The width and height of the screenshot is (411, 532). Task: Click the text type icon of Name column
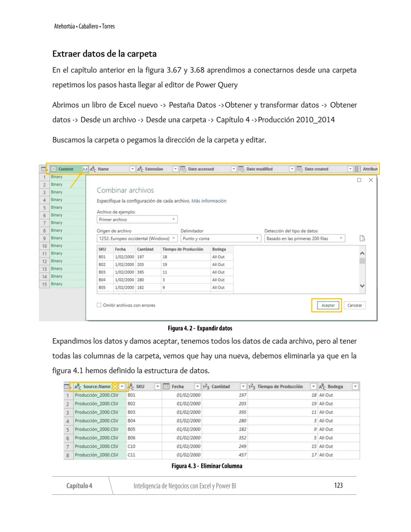tap(93, 169)
